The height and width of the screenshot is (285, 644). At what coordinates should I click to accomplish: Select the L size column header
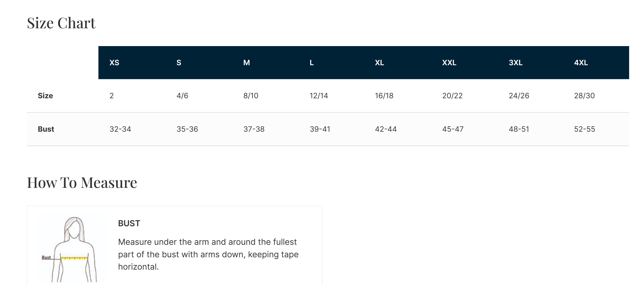311,62
